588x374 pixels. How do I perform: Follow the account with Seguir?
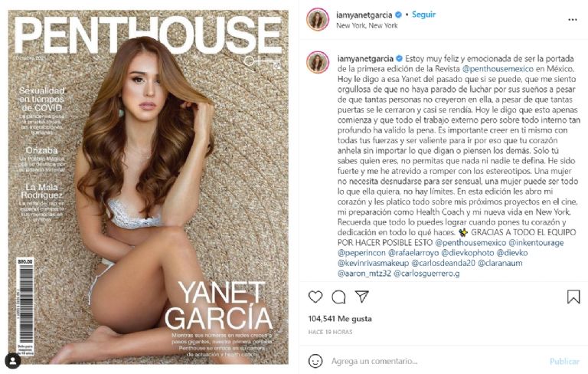[423, 15]
